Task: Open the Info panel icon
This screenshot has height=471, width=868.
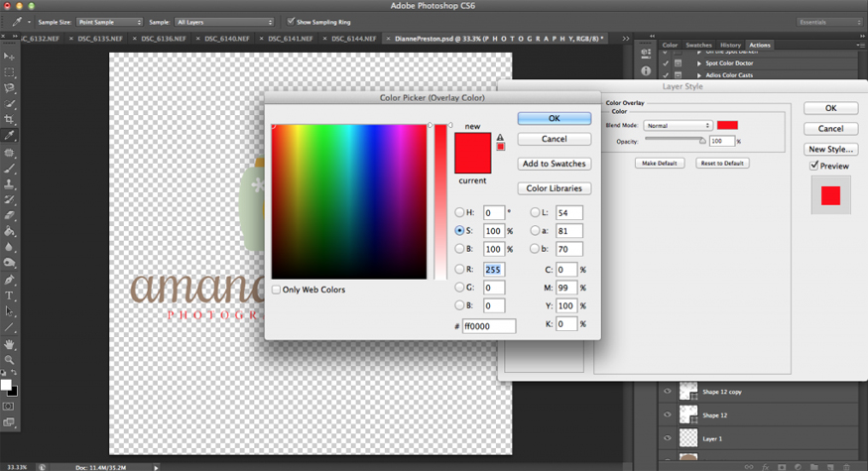Action: (x=646, y=70)
